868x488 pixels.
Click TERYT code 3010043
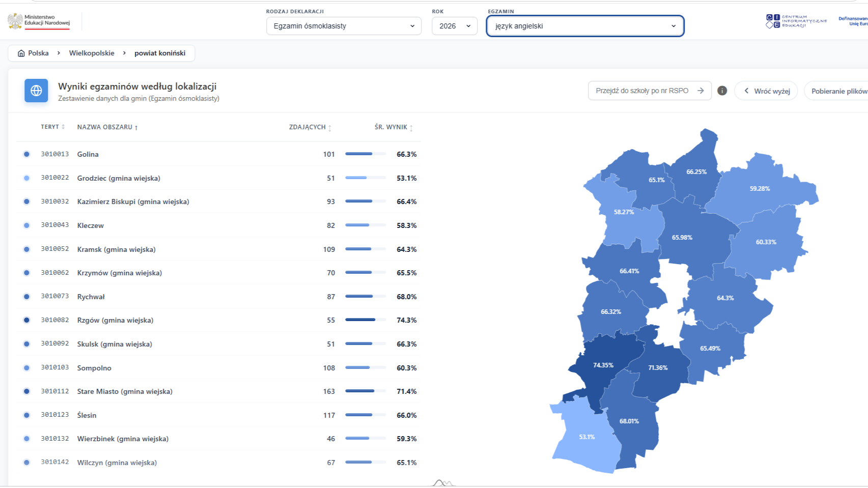(55, 225)
